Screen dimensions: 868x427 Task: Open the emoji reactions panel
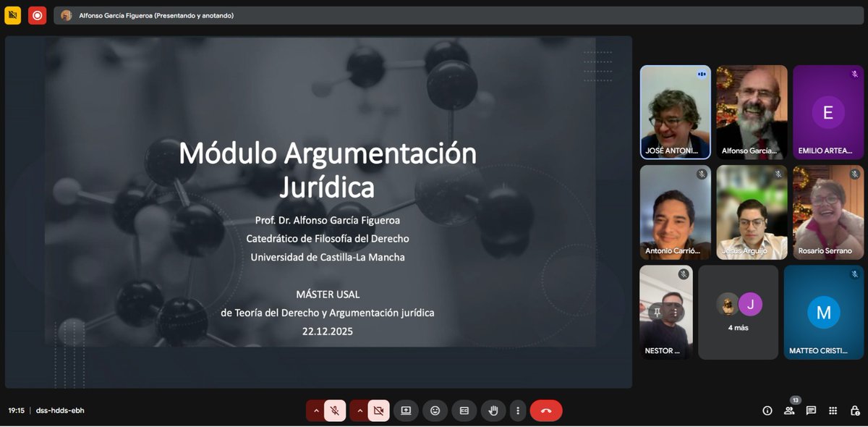click(435, 410)
